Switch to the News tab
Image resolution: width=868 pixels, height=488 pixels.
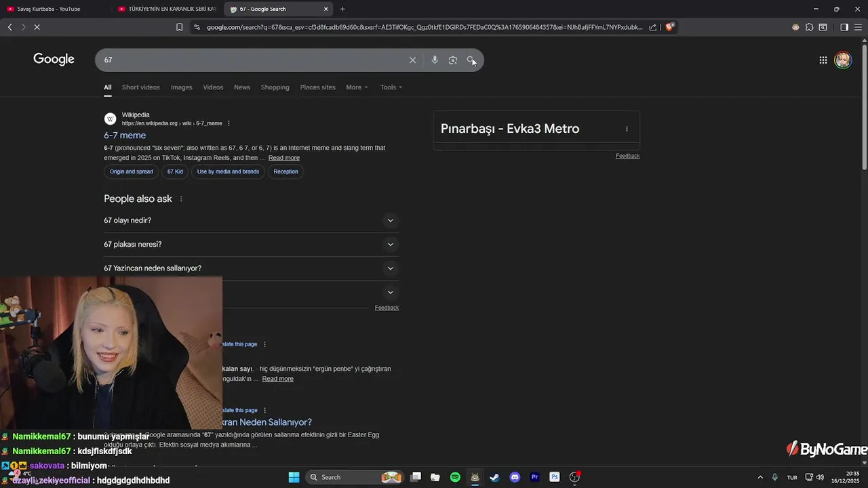pyautogui.click(x=242, y=87)
